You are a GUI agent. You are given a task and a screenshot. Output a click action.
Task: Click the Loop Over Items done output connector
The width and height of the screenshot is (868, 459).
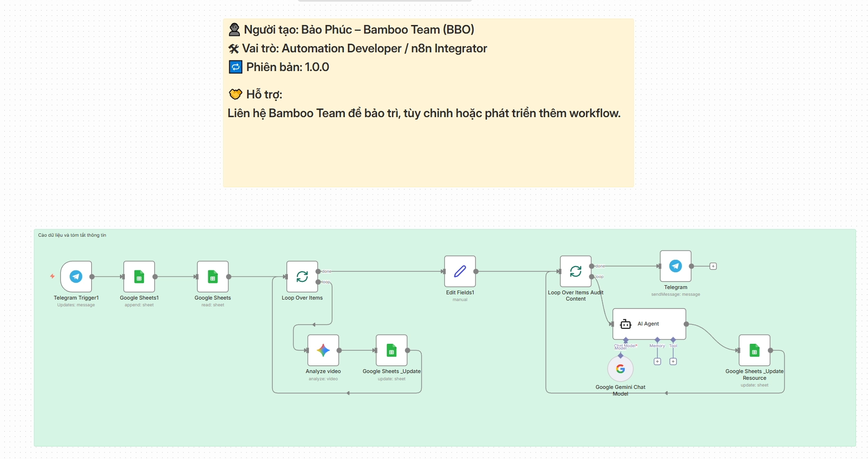coord(318,271)
